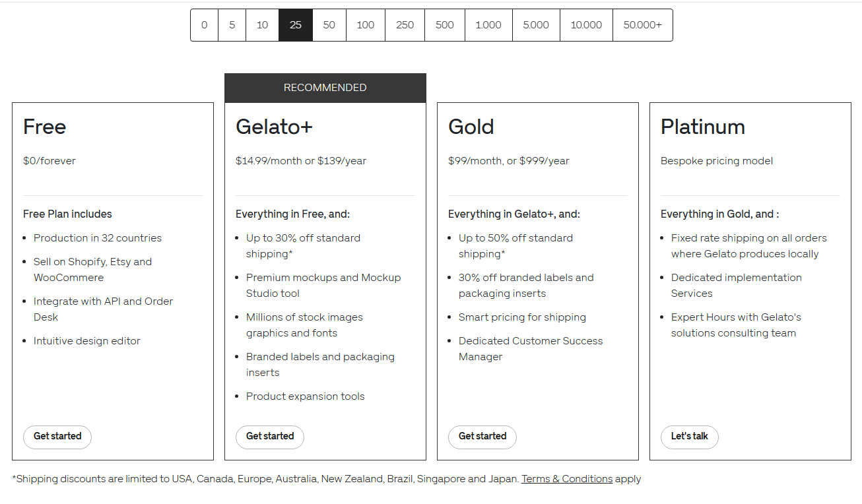Viewport: 862px width, 504px height.
Task: Select the 100 orders option
Action: coord(366,25)
